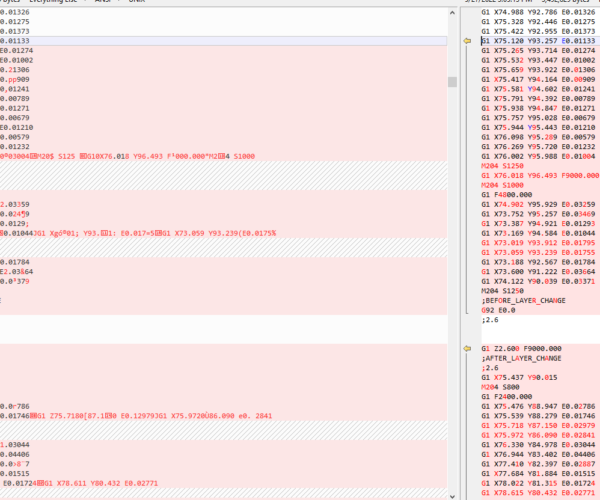Click the left pane vertical scrollbar thumb

click(x=452, y=82)
